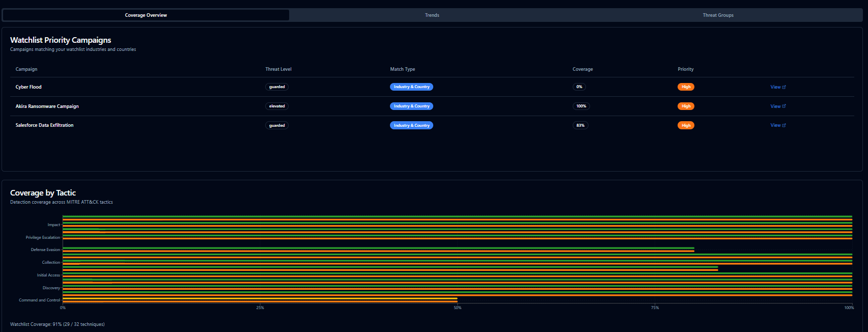This screenshot has height=332, width=868.
Task: Click the Match Type column header
Action: coord(403,69)
